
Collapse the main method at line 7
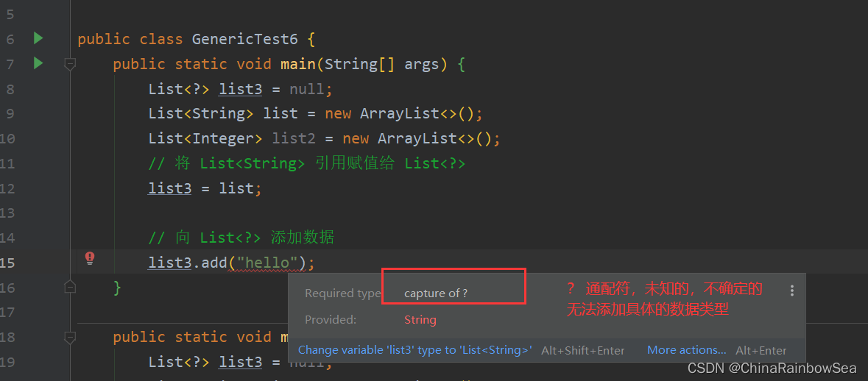pyautogui.click(x=70, y=64)
